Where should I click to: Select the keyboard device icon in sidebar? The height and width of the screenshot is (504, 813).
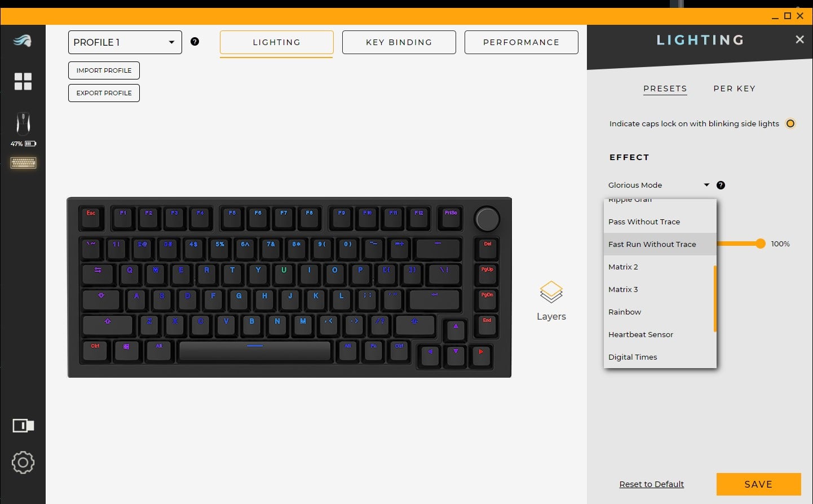coord(23,163)
